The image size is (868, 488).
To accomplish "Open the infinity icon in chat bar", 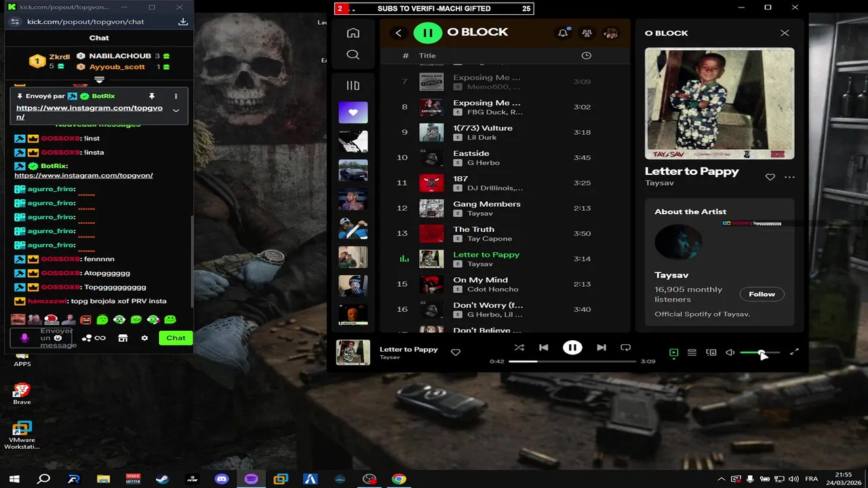I will pyautogui.click(x=100, y=338).
